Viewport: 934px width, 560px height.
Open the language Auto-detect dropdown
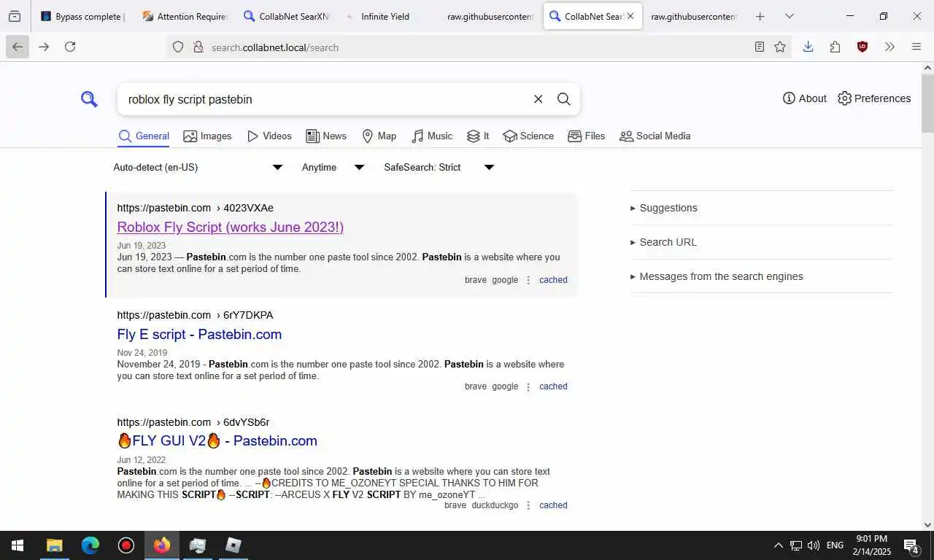pos(198,168)
